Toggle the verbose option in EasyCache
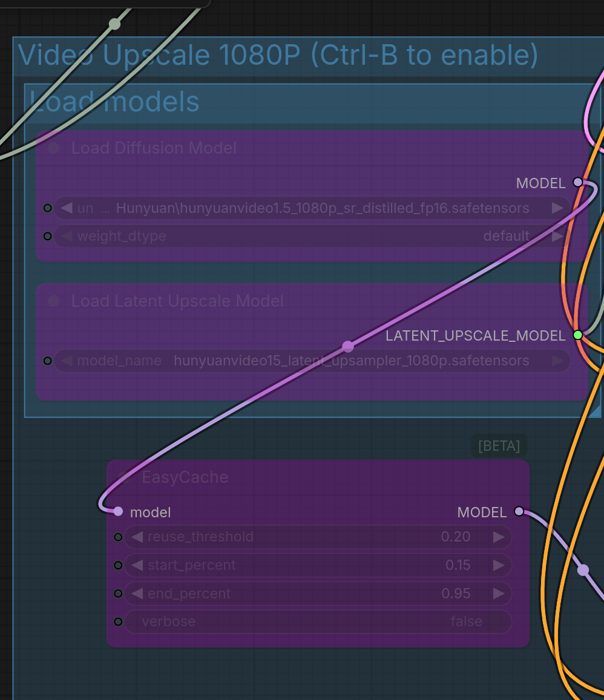This screenshot has width=604, height=700. click(x=318, y=621)
